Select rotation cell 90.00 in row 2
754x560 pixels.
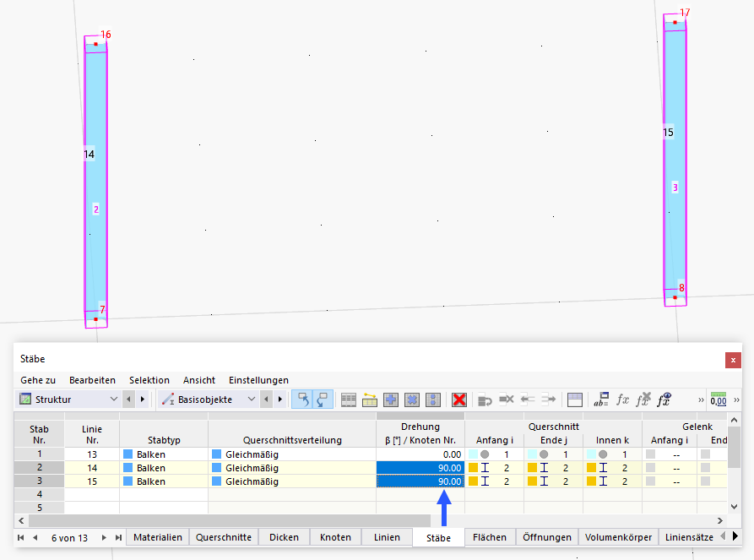[420, 468]
